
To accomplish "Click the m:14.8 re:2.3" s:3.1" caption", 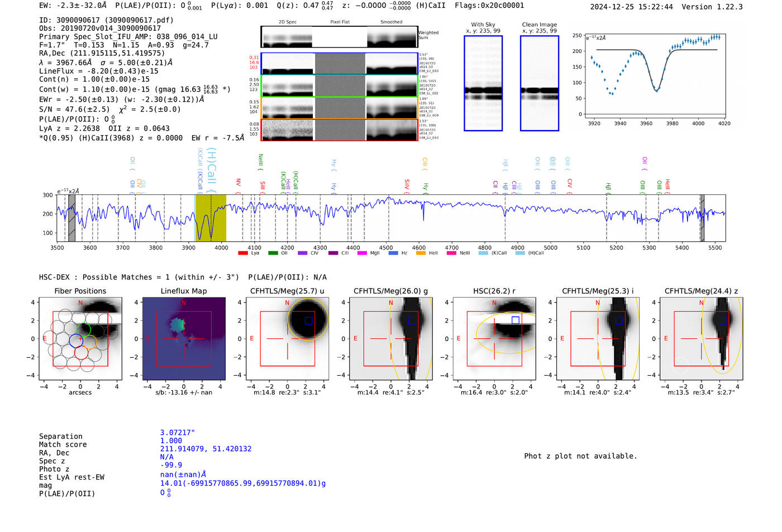I will [x=288, y=392].
